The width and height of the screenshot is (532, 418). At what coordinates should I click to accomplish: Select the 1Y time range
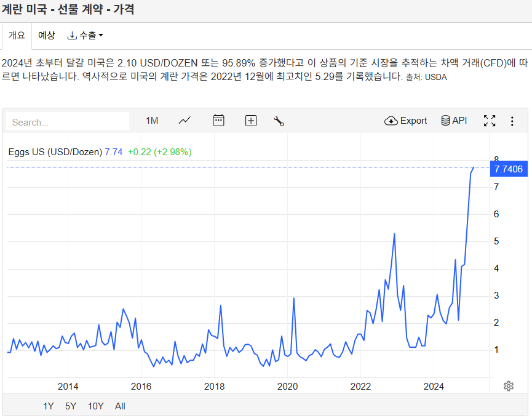coord(49,406)
